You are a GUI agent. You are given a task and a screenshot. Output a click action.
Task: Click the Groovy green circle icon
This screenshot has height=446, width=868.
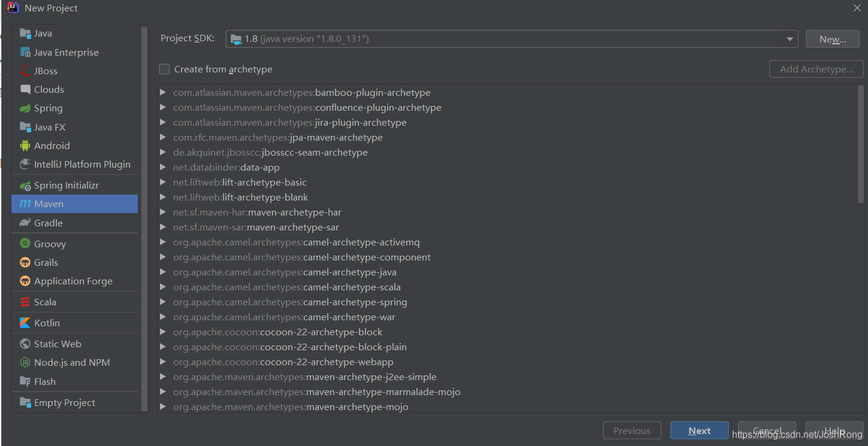pos(25,244)
